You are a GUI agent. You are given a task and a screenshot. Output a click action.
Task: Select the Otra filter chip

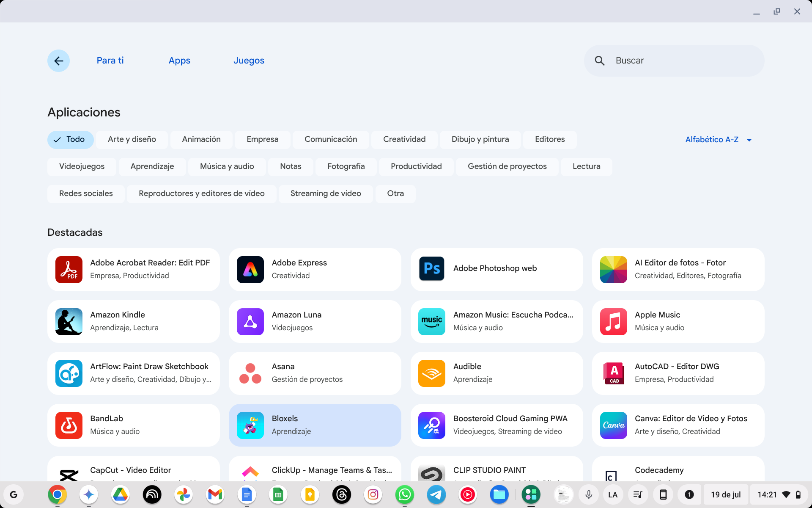point(395,194)
